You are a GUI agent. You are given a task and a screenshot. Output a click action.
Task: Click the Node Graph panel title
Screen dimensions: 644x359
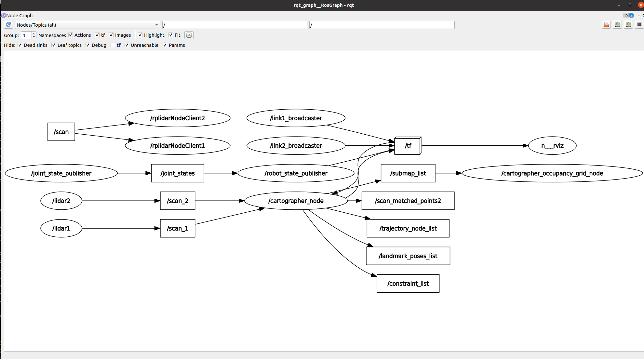(19, 15)
